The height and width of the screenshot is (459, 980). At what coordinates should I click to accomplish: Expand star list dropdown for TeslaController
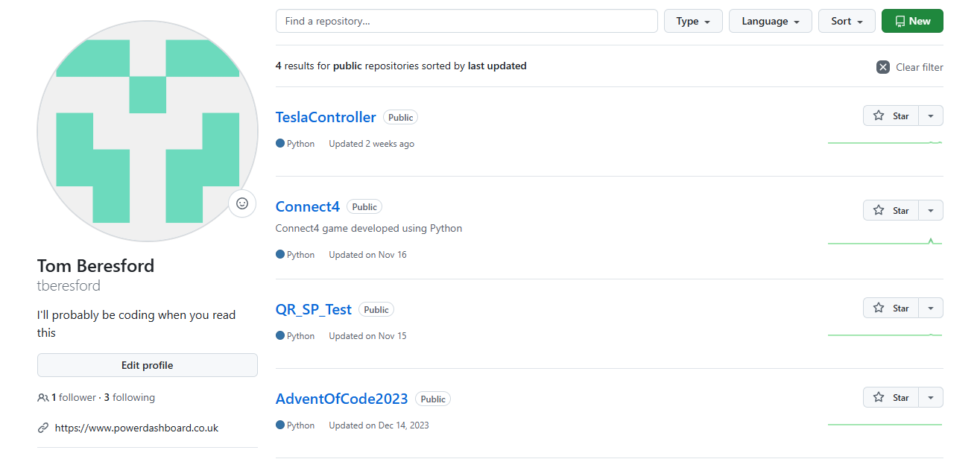(x=931, y=116)
